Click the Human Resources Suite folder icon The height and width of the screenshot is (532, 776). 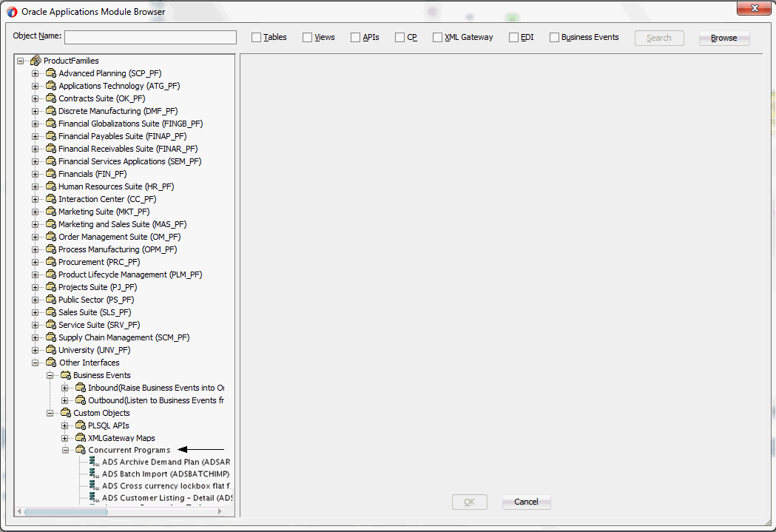click(x=51, y=186)
